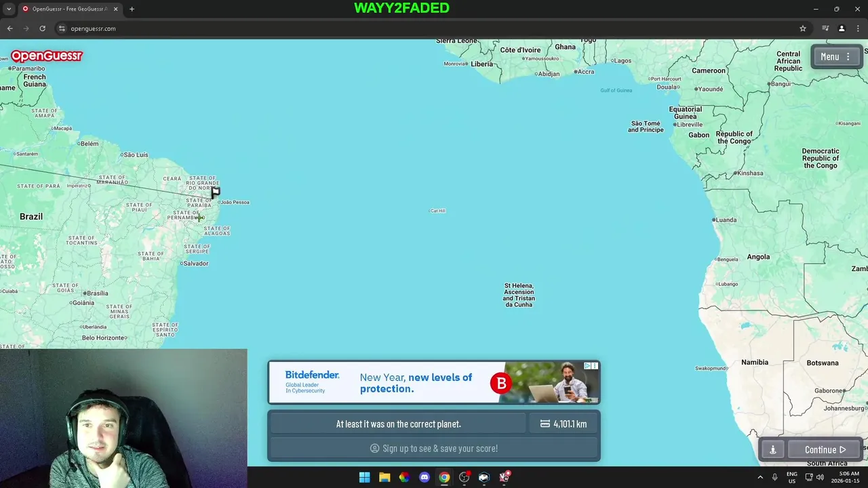Click the Brasília city label
Viewport: 868px width, 488px height.
98,293
